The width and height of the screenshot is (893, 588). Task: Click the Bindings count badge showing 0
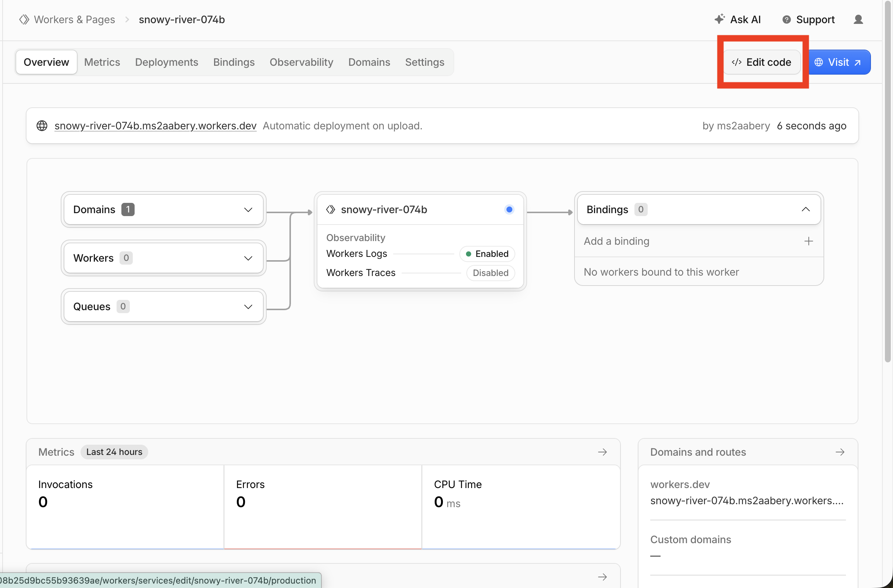coord(641,209)
